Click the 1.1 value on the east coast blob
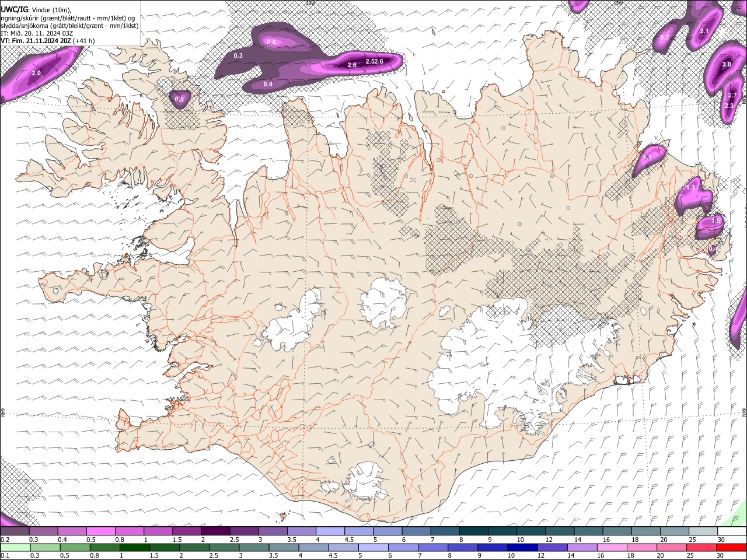 coord(647,157)
